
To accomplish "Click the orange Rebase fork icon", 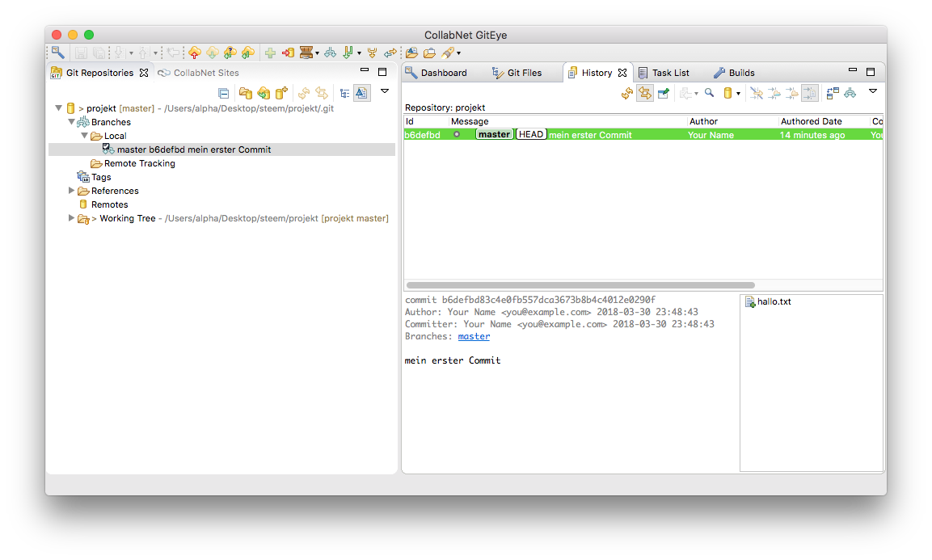I will click(372, 53).
